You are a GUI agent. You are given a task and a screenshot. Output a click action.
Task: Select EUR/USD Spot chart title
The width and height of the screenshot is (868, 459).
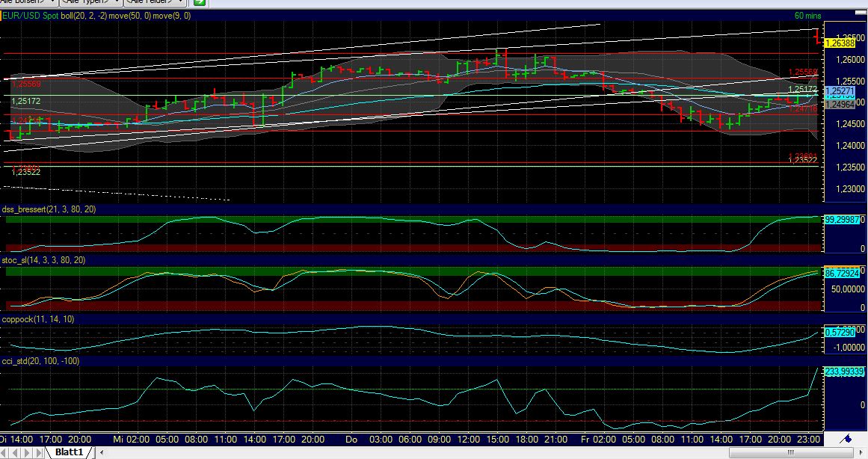[31, 16]
